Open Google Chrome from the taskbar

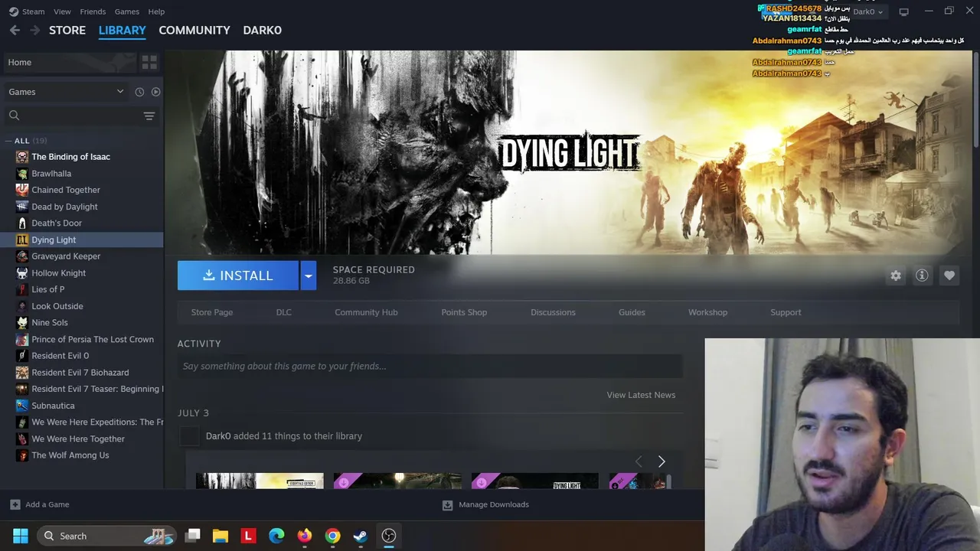tap(332, 536)
